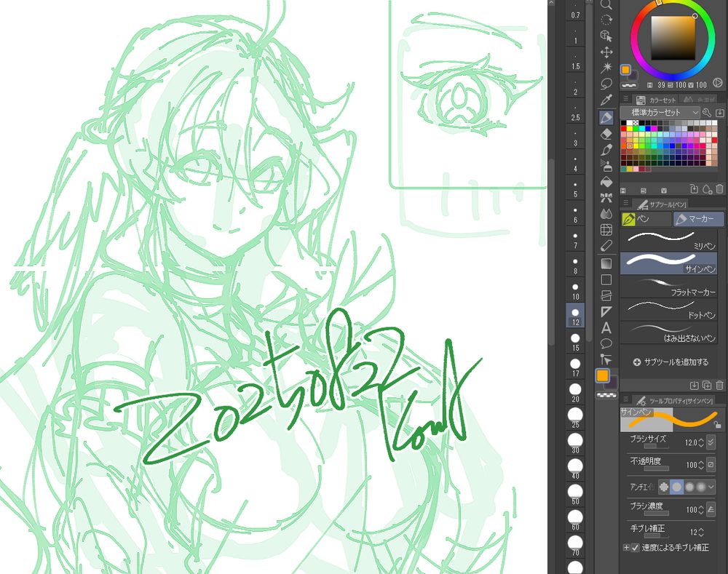728x574 pixels.
Task: Select the サインペン sub tool
Action: pos(668,263)
